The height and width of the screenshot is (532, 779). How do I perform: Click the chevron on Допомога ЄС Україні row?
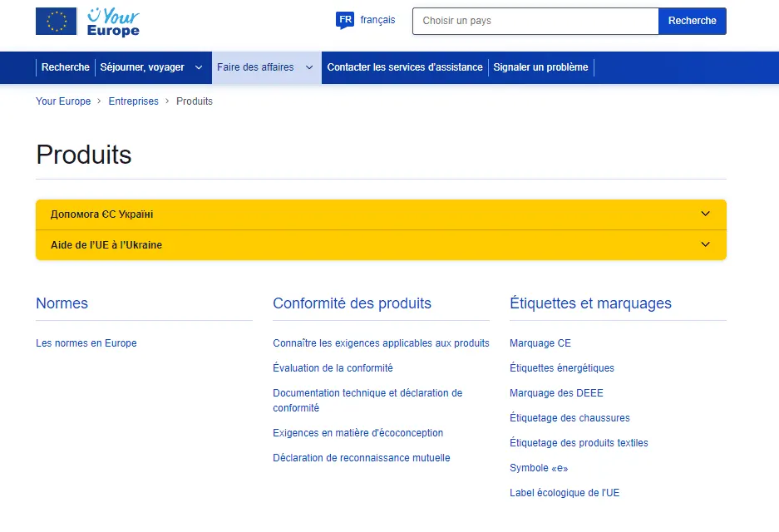pyautogui.click(x=706, y=214)
